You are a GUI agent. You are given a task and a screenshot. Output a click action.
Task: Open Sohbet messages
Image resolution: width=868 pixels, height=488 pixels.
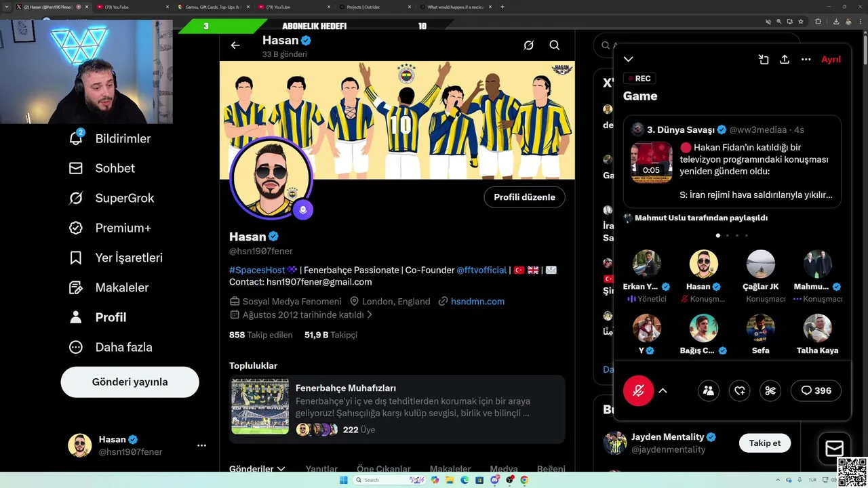pos(102,168)
